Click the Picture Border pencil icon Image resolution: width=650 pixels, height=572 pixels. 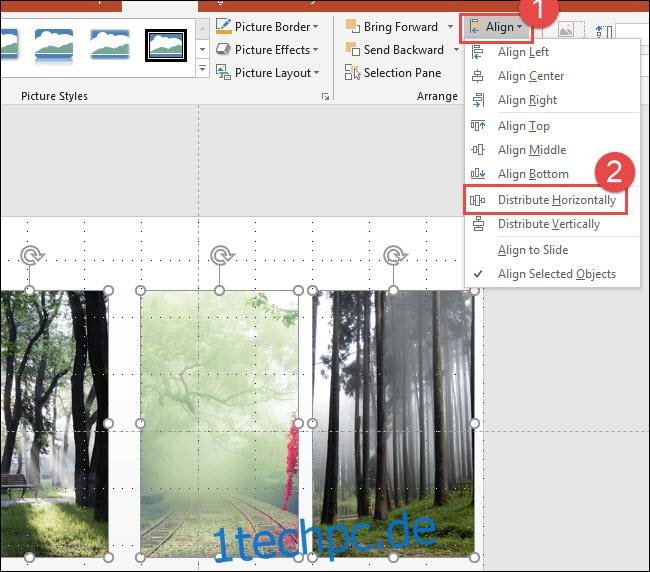tap(224, 26)
